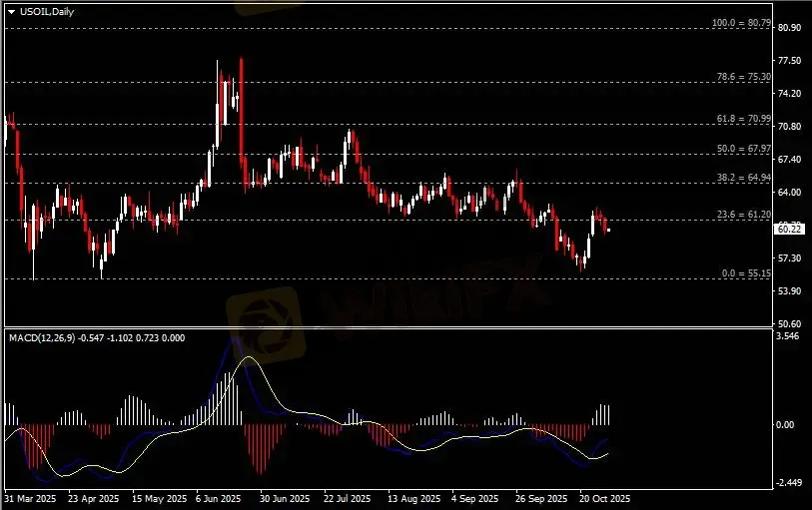Click the 3.546 MACD scale value
The image size is (812, 510).
pyautogui.click(x=789, y=337)
